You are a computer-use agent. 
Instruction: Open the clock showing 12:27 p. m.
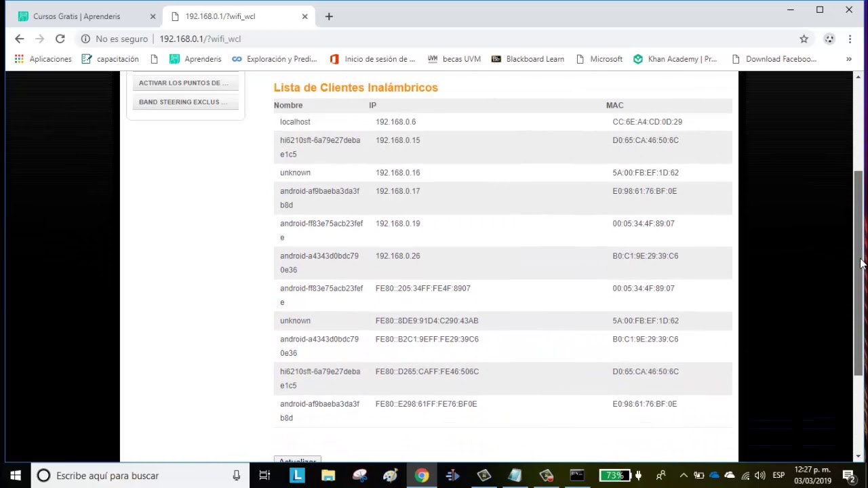[x=812, y=476]
